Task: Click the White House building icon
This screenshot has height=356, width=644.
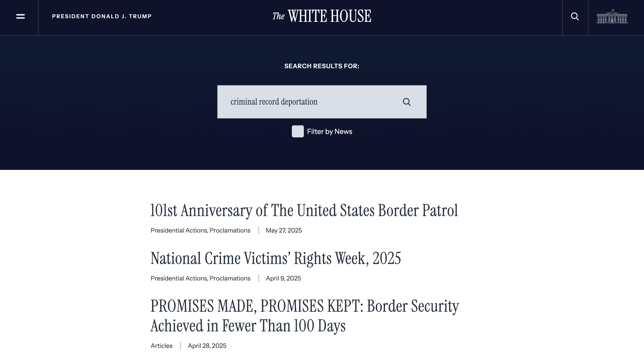Action: point(612,17)
